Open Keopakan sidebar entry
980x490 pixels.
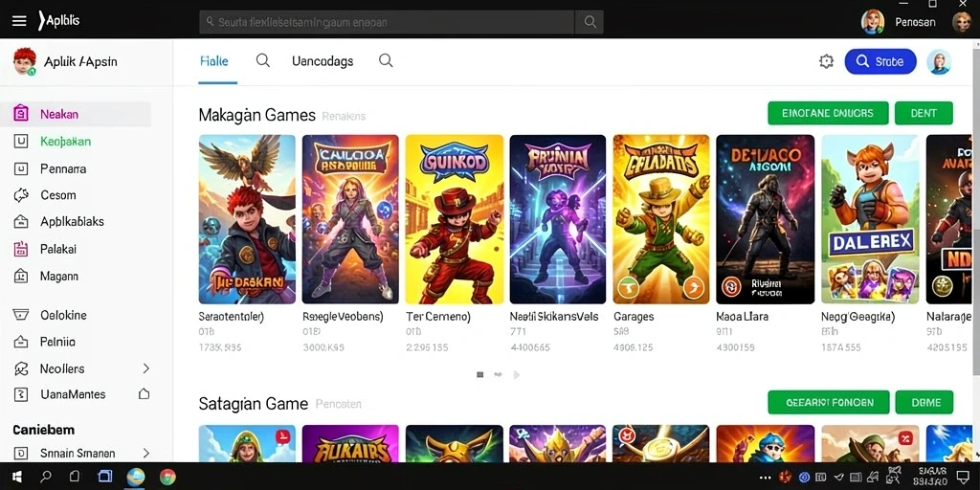click(x=66, y=142)
